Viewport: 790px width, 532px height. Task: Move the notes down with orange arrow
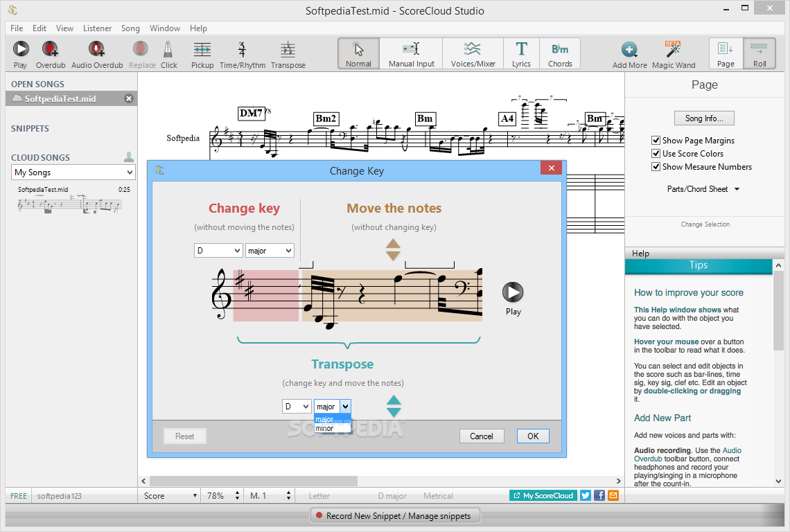[393, 256]
